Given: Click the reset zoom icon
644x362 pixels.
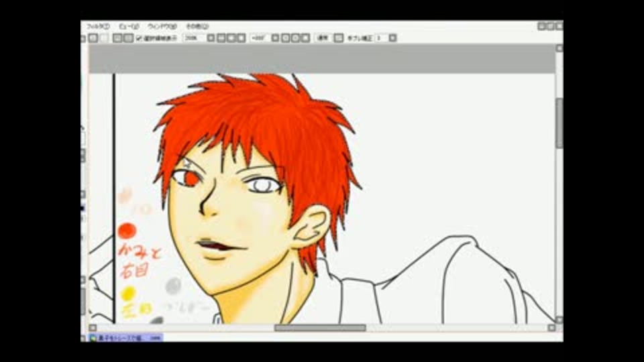Looking at the screenshot, I should (241, 38).
